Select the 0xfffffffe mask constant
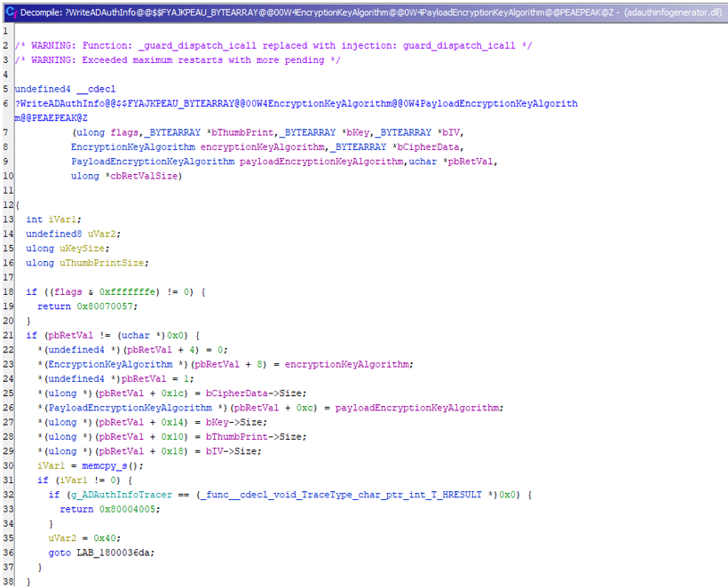 [x=127, y=291]
